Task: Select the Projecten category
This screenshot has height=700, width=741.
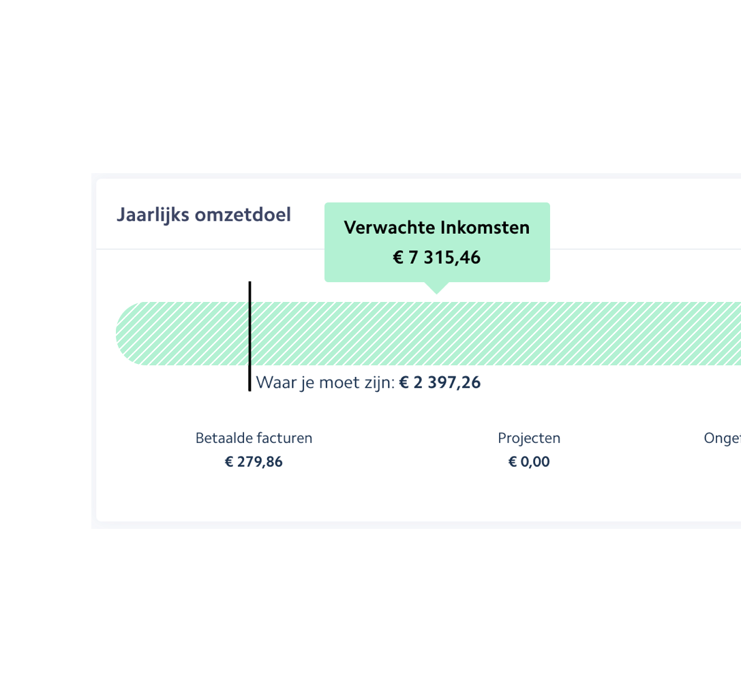Action: (529, 438)
